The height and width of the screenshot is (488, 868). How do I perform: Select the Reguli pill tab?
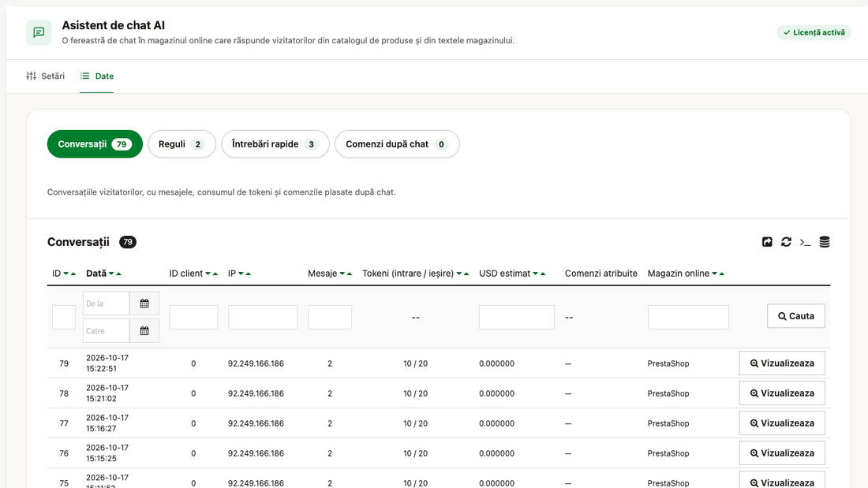point(181,143)
